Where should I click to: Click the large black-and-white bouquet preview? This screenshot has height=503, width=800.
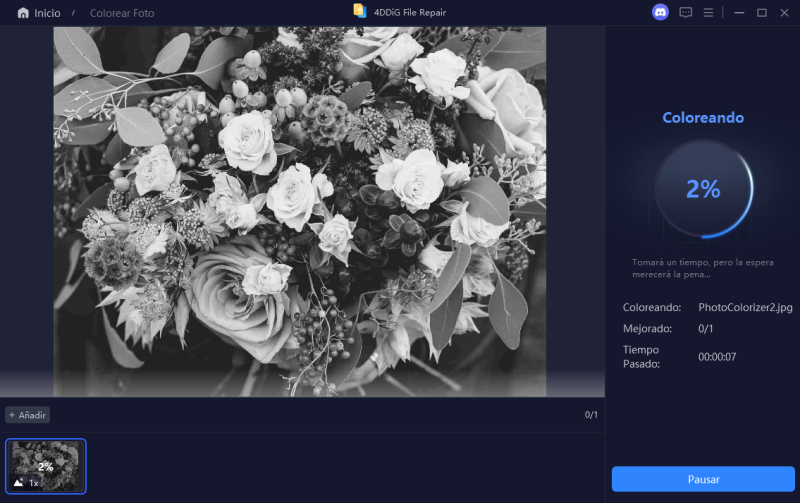point(300,211)
